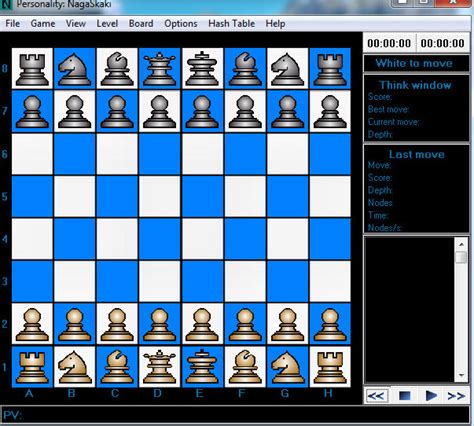The image size is (474, 426).
Task: Open the Board menu
Action: [x=141, y=24]
